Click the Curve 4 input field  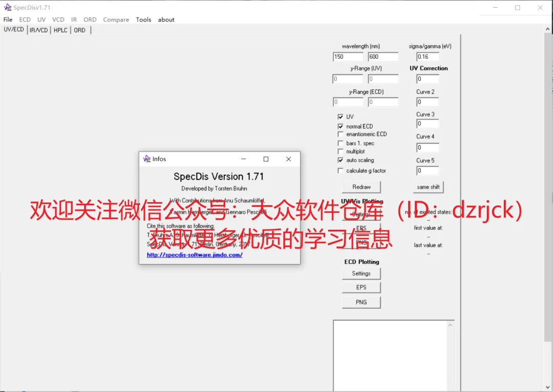click(428, 147)
